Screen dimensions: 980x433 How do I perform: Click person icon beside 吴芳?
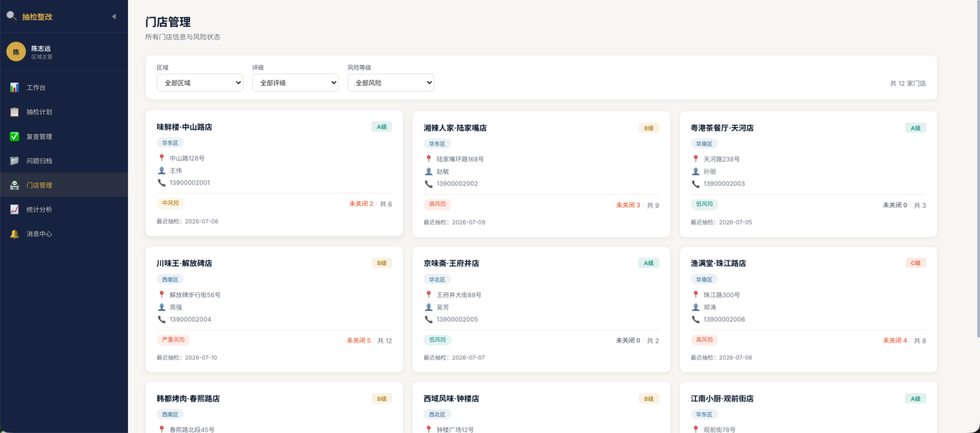point(429,307)
